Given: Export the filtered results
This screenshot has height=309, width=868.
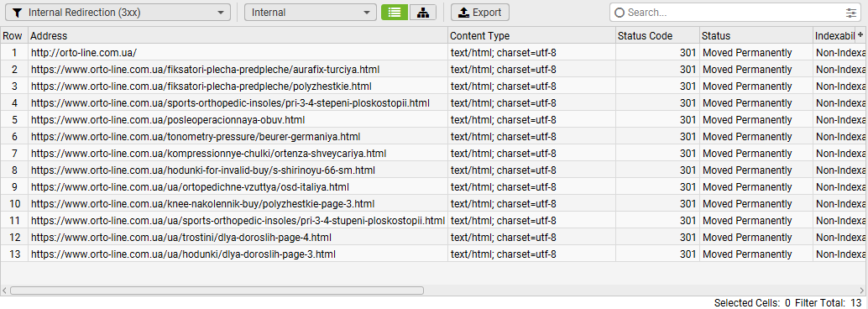Looking at the screenshot, I should (x=480, y=13).
